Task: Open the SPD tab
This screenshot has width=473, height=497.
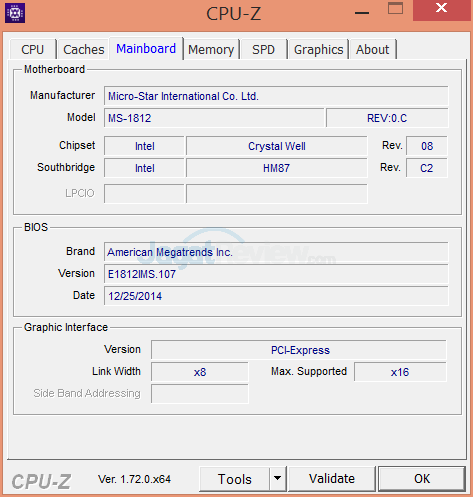Action: [x=263, y=49]
